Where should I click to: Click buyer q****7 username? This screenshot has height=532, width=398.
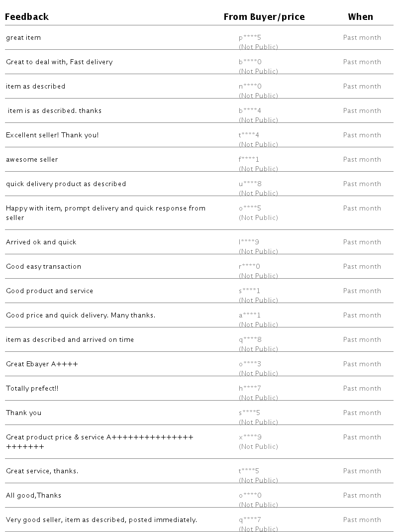(250, 520)
